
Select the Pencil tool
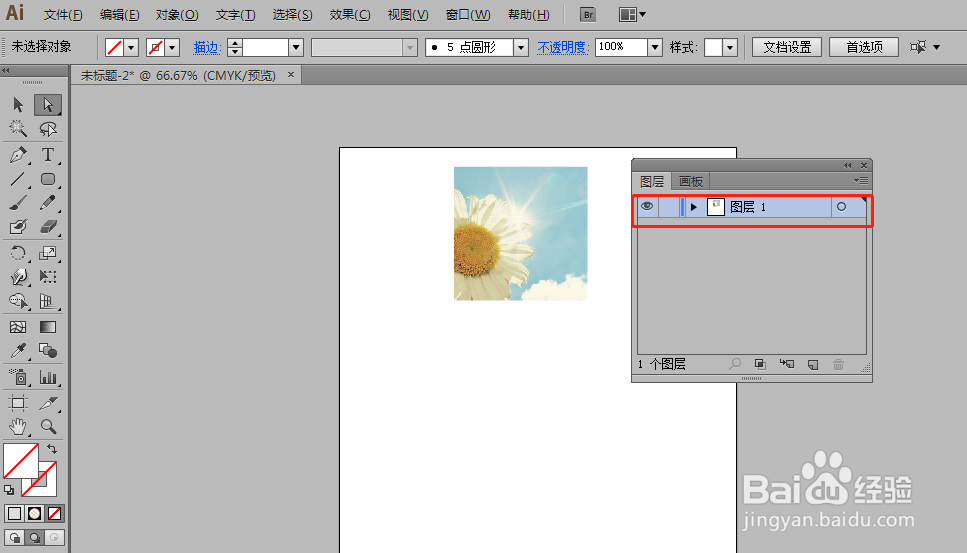[47, 203]
